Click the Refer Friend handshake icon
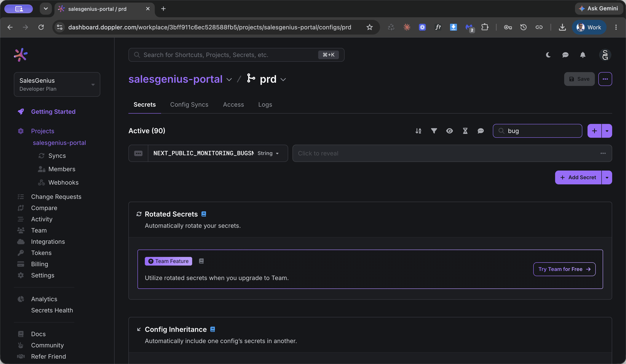The height and width of the screenshot is (364, 626). (21, 356)
